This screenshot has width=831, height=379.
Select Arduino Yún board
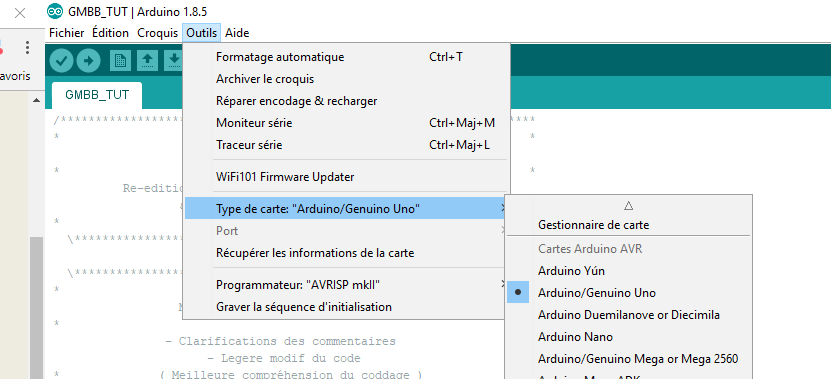point(629,271)
